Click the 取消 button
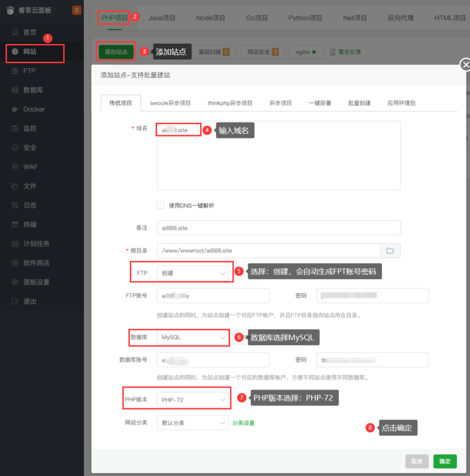470x476 pixels. coord(417,461)
